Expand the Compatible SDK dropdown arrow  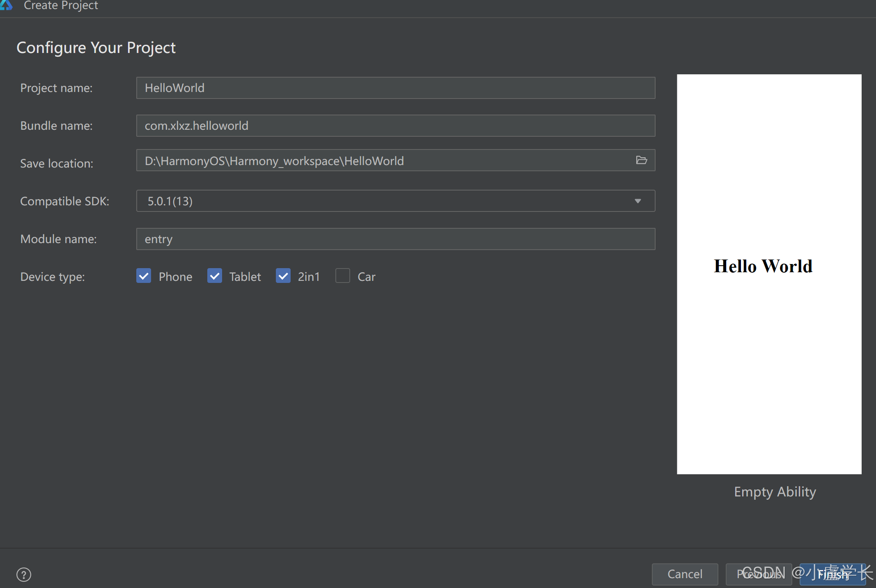pos(638,201)
